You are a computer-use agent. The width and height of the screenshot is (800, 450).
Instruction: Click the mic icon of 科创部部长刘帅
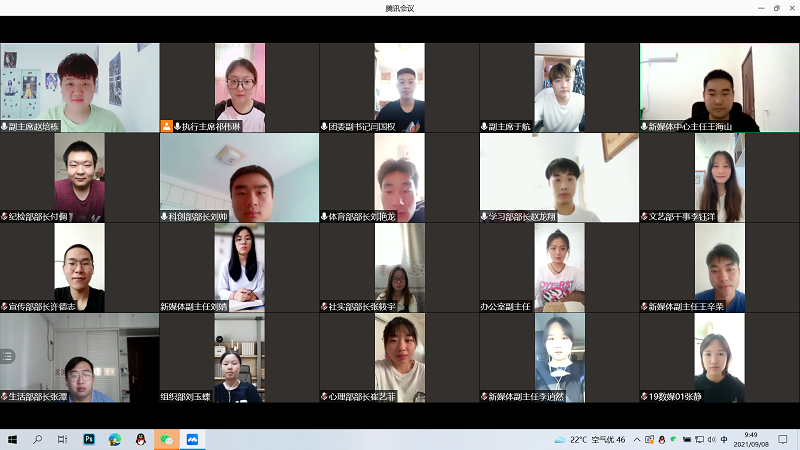pyautogui.click(x=164, y=217)
